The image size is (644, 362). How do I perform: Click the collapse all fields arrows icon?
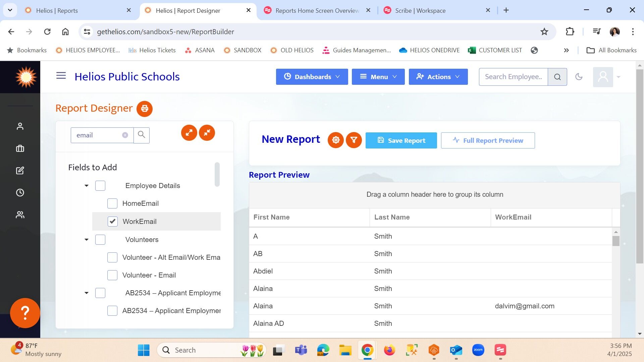pyautogui.click(x=207, y=133)
